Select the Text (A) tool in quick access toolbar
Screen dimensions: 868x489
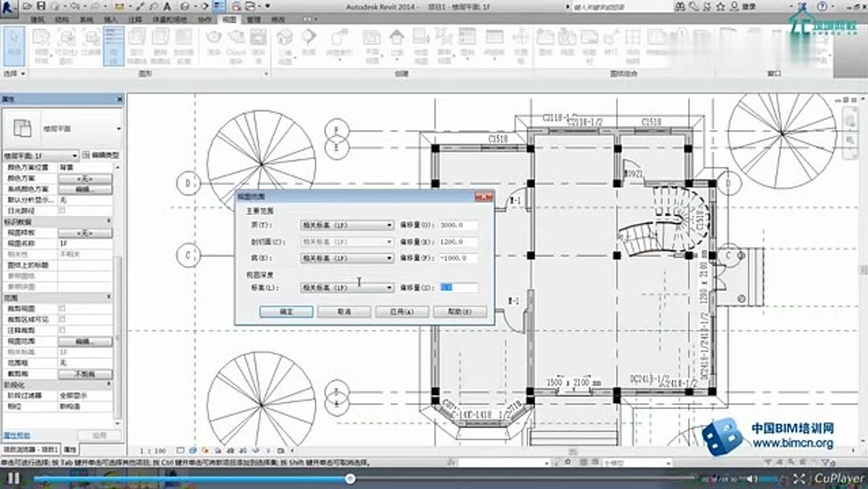(x=167, y=6)
